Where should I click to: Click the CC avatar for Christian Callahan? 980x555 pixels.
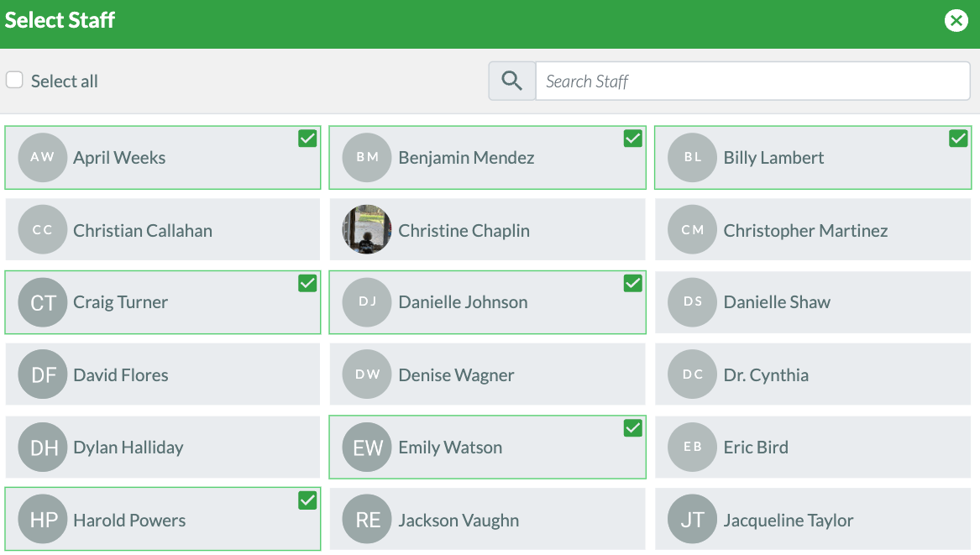(x=43, y=229)
